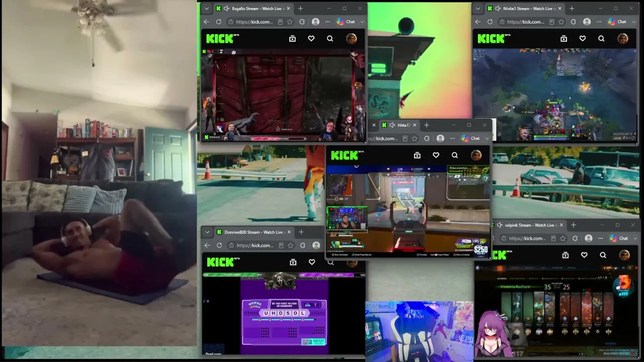Select the Hitta tab
The height and width of the screenshot is (362, 644).
tap(399, 125)
